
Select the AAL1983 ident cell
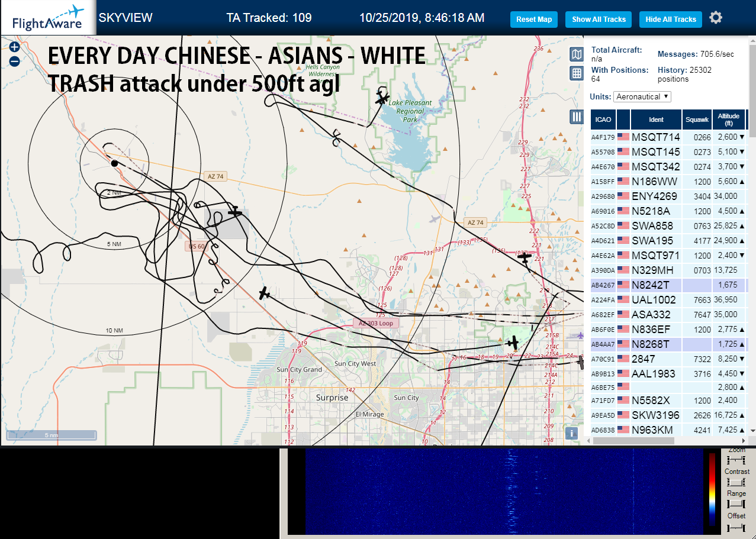[656, 373]
